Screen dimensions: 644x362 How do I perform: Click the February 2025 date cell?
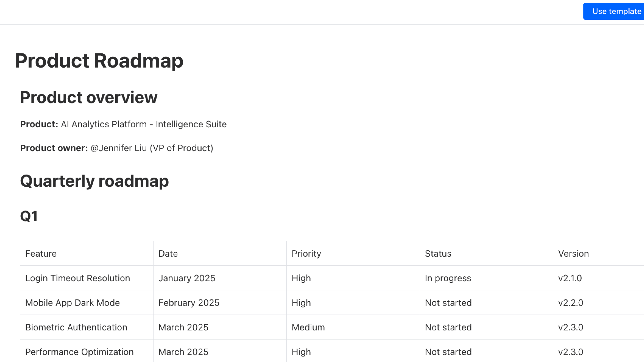pyautogui.click(x=189, y=303)
